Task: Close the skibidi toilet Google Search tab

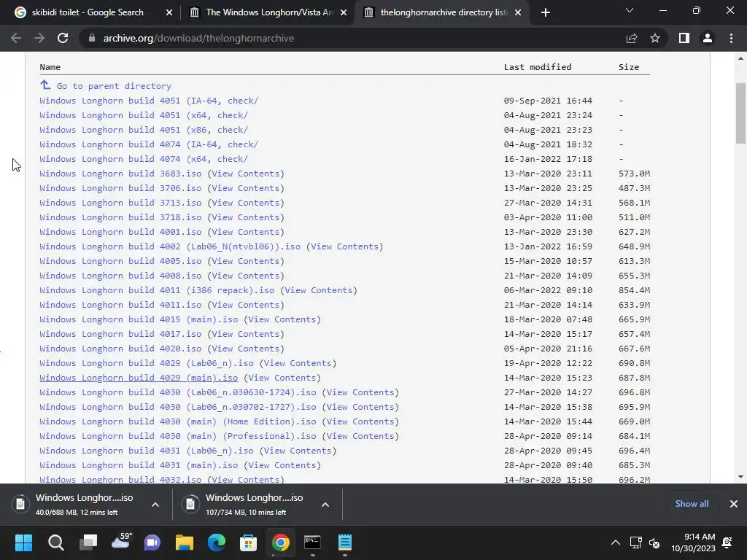Action: [x=169, y=12]
